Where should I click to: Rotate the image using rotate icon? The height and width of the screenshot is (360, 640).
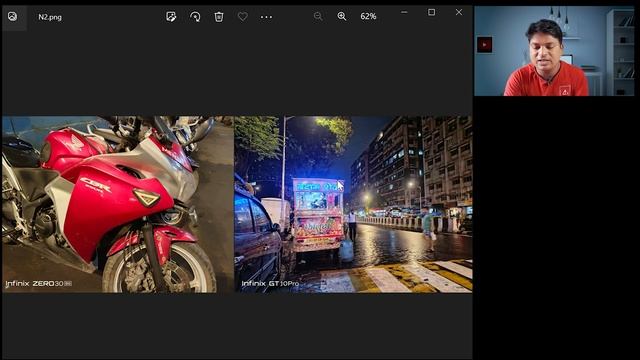195,16
